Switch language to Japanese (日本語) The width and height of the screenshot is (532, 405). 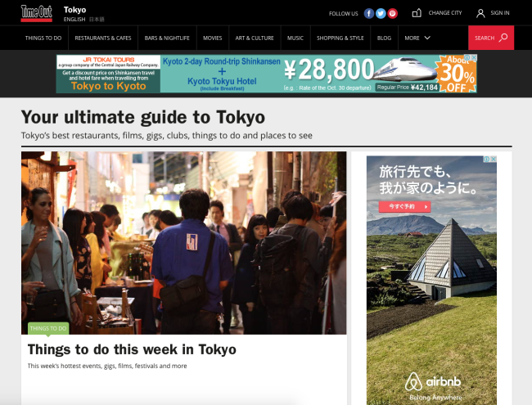click(x=96, y=19)
